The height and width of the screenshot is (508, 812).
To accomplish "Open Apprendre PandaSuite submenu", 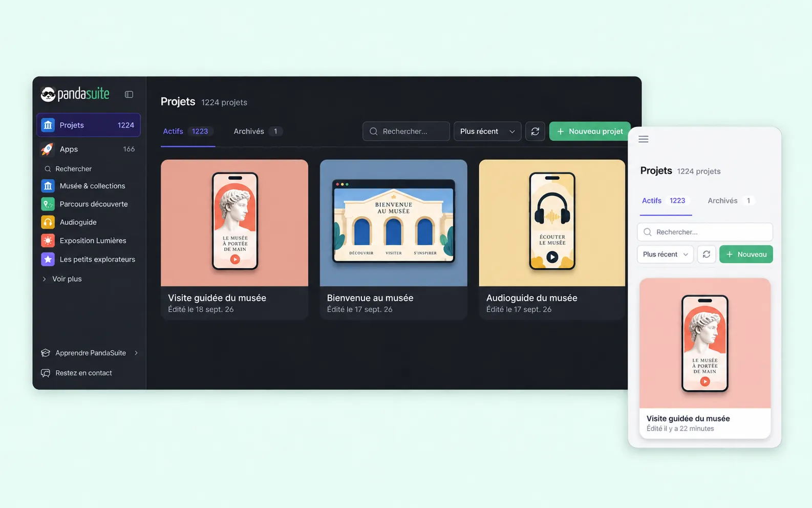I will 90,353.
